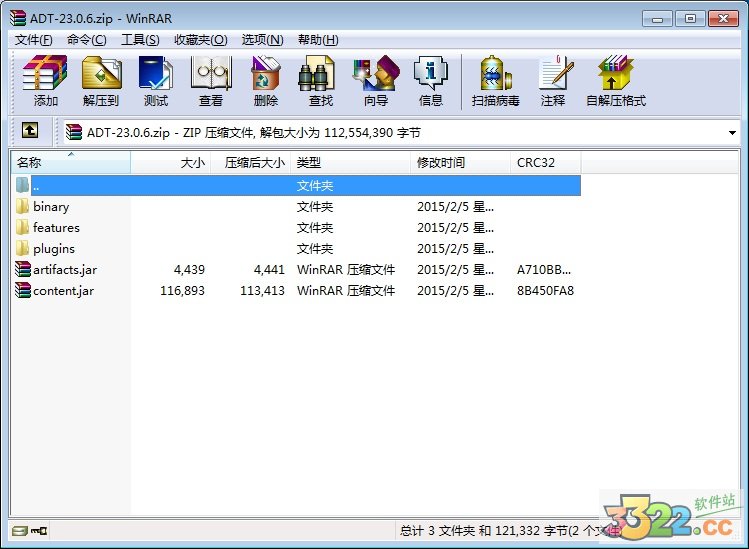Select the artifacts.jar file name
The width and height of the screenshot is (749, 549).
pos(65,269)
